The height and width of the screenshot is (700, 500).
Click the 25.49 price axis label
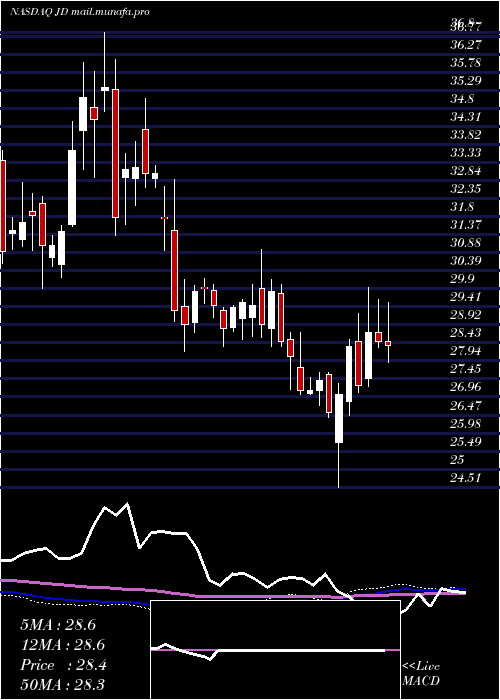click(x=466, y=442)
